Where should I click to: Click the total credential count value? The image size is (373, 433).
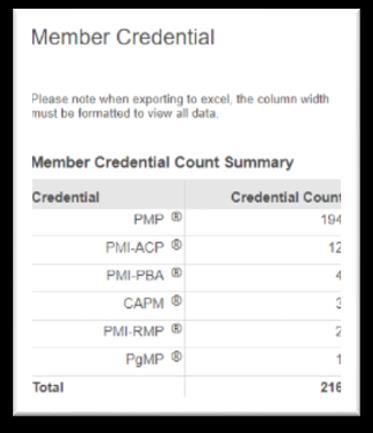click(331, 387)
